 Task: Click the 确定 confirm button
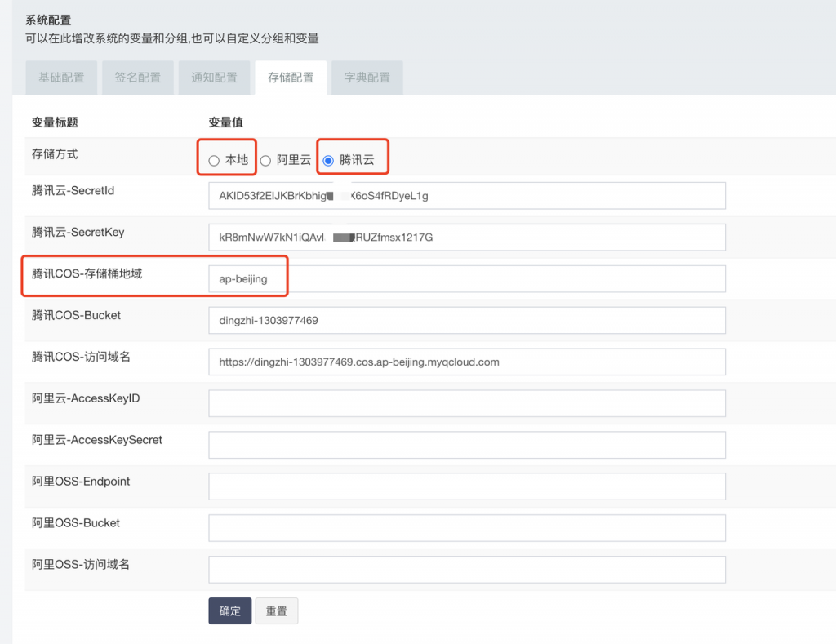pos(229,611)
